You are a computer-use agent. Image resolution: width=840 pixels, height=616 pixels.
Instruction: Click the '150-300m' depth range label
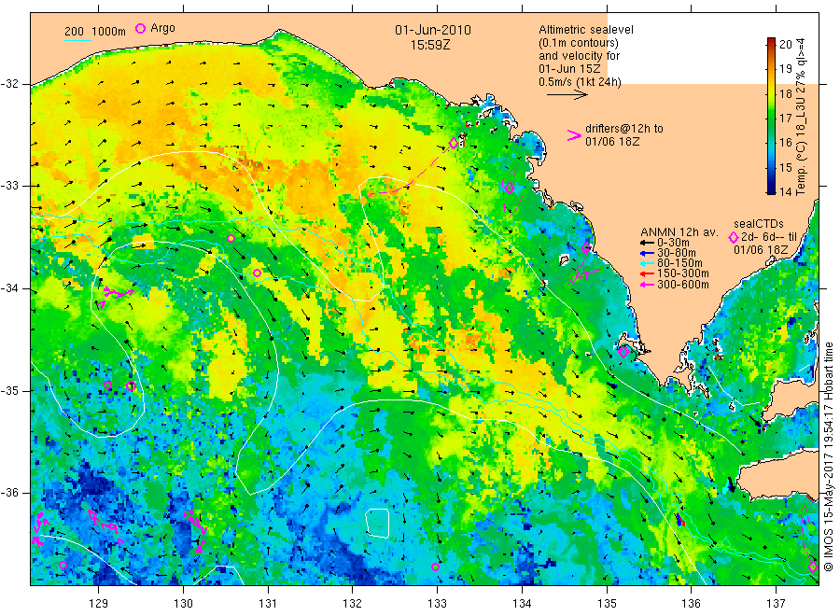pyautogui.click(x=683, y=273)
